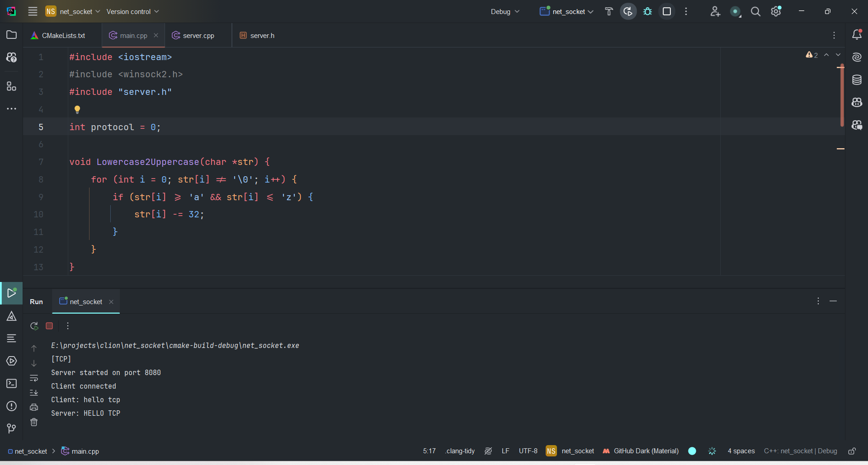Image resolution: width=868 pixels, height=465 pixels.
Task: Open more Run console actions menu
Action: tap(68, 326)
